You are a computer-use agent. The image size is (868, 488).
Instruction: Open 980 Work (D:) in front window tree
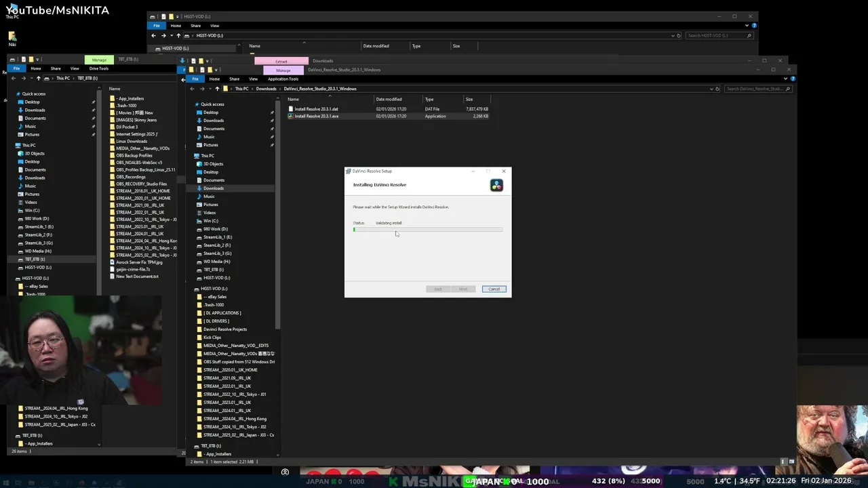(216, 229)
